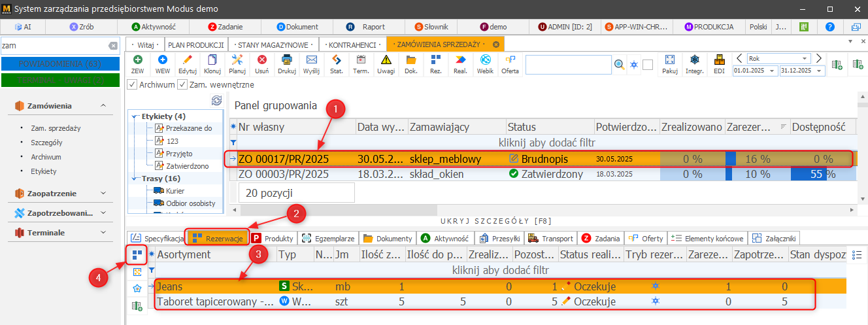Viewport: 868px width, 325px height.
Task: Open the Rok period dropdown
Action: pos(778,58)
